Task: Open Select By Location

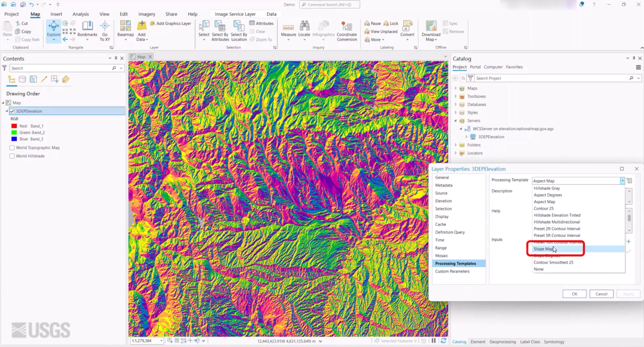Action: 239,30
